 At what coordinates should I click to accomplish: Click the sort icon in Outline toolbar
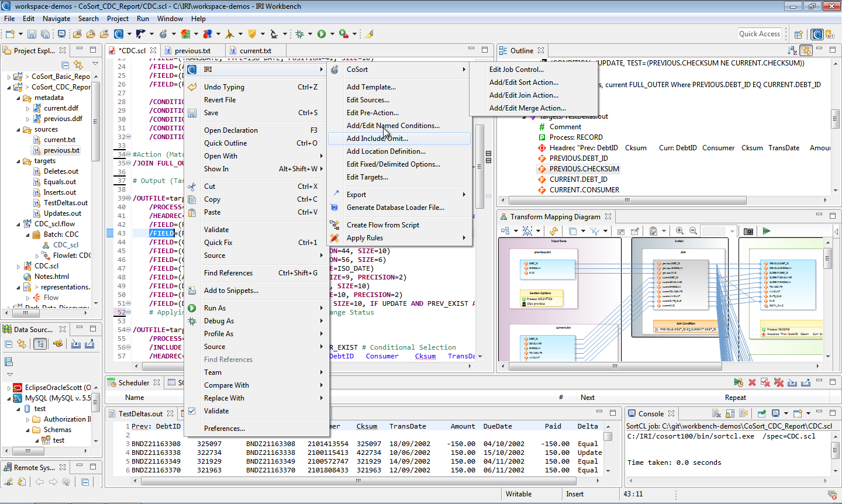(792, 51)
